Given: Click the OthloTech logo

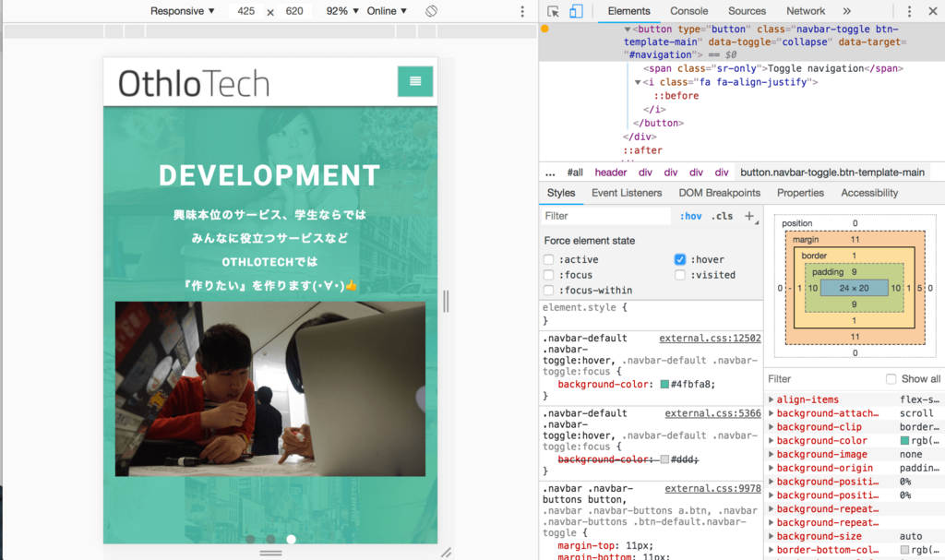Looking at the screenshot, I should (x=194, y=83).
